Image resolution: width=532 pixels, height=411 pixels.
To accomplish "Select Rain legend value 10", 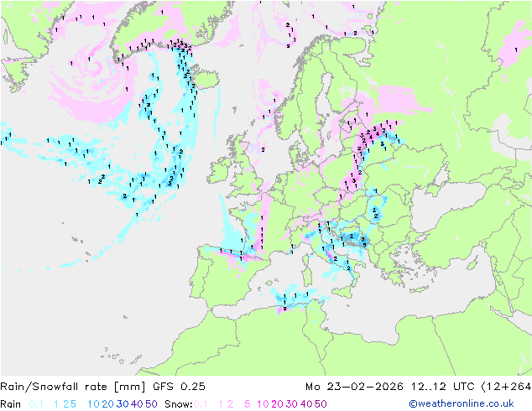I will [x=94, y=404].
